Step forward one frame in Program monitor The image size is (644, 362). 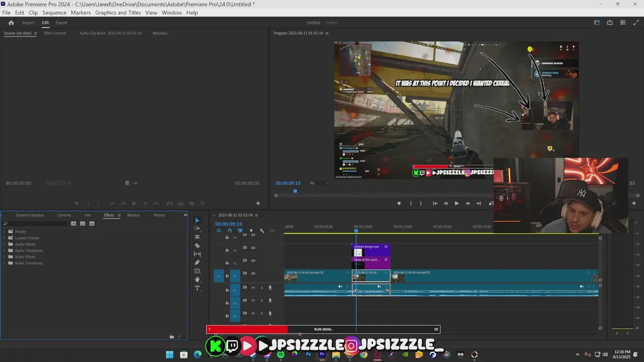click(x=467, y=203)
